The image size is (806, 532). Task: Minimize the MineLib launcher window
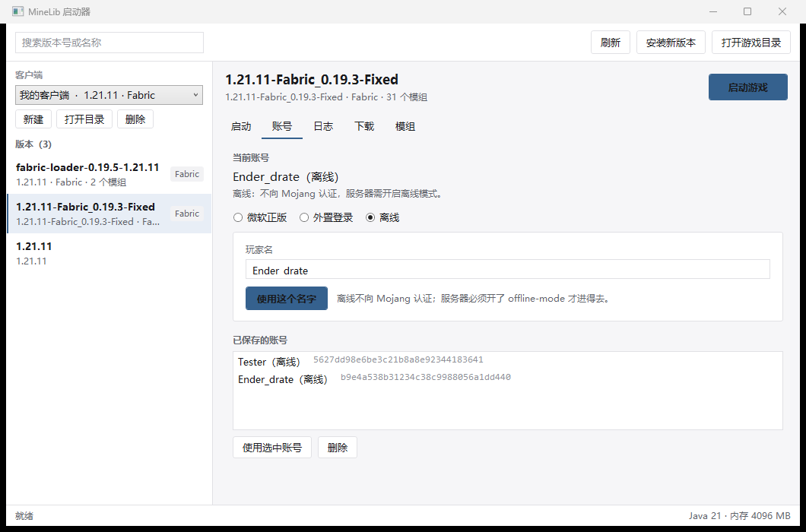(x=713, y=11)
